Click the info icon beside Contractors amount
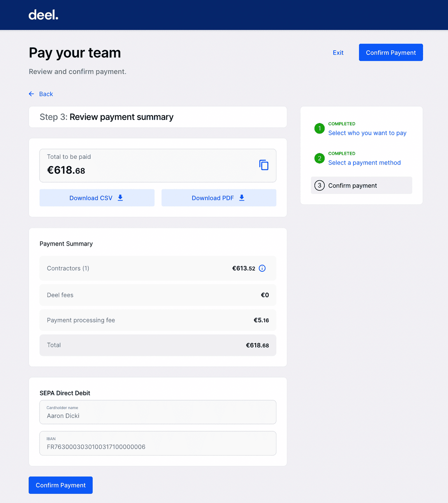 (262, 268)
